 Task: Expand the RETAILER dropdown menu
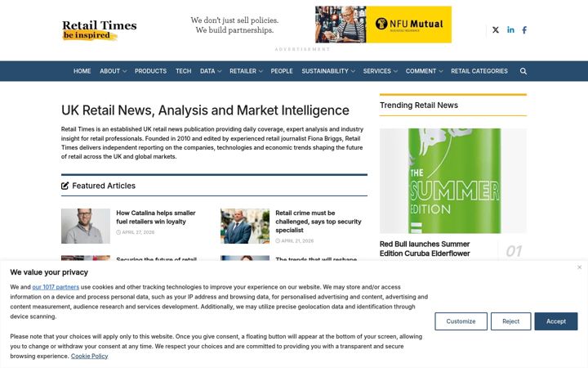coord(246,71)
